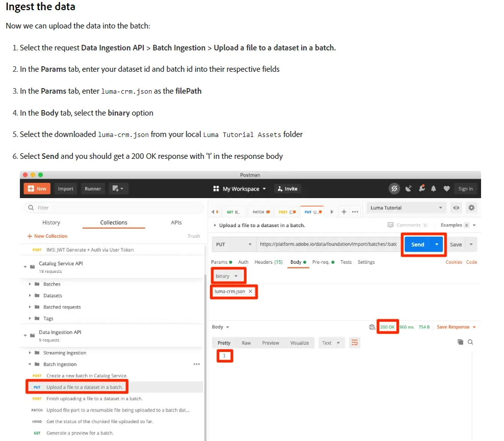This screenshot has width=504, height=441.
Task: Switch to the PATCH request tab
Action: click(261, 212)
